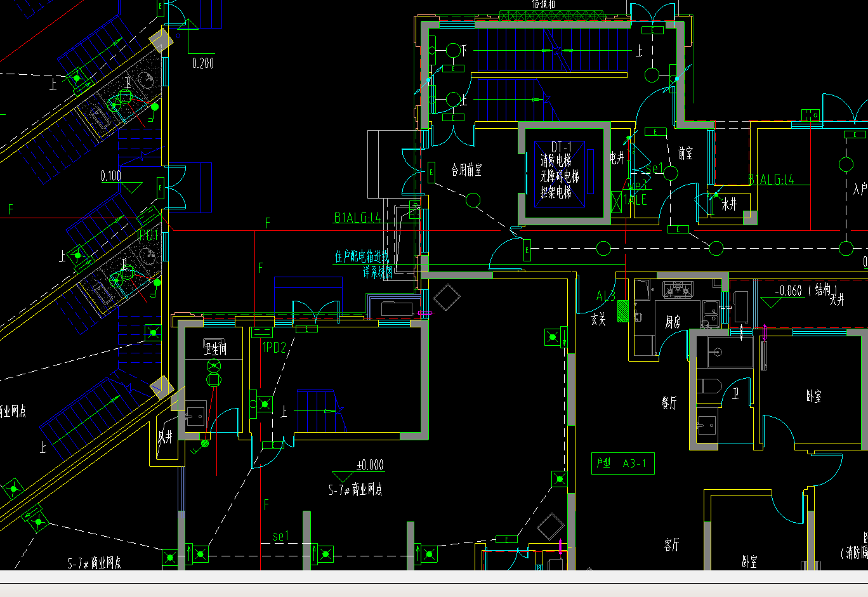Click the 无障碍电梯 text line
Screen dimensions: 868x597
560,176
